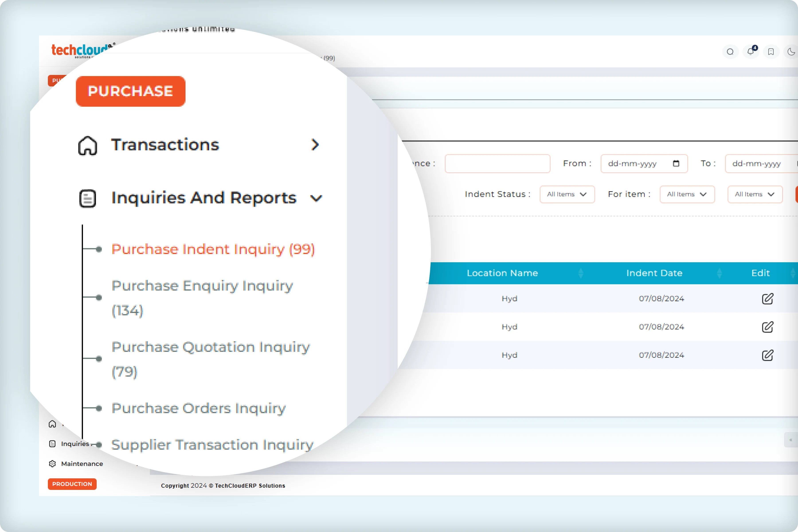Screen dimensions: 798x532
Task: Open the notifications bell icon
Action: click(751, 52)
